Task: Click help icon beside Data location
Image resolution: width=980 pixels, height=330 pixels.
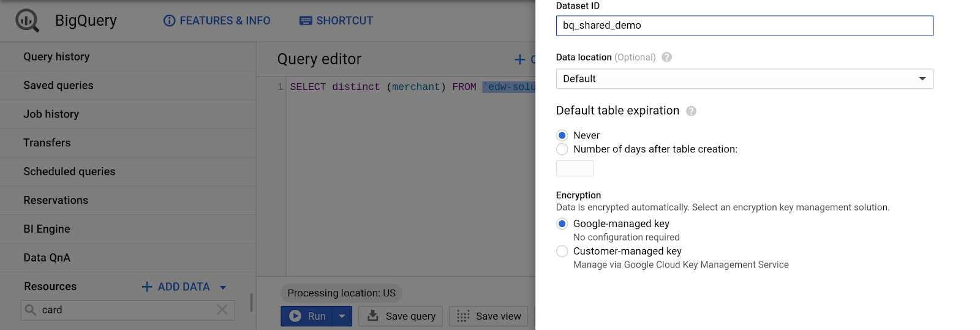Action: click(667, 57)
